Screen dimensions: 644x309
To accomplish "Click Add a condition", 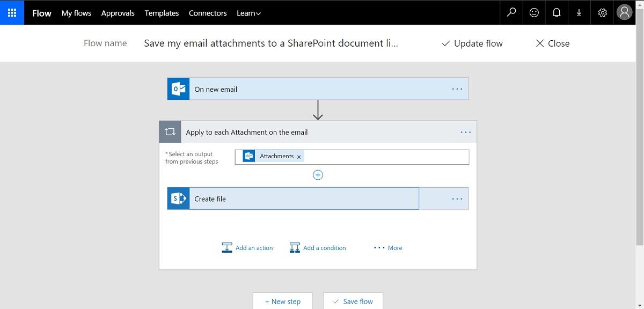I will 318,248.
